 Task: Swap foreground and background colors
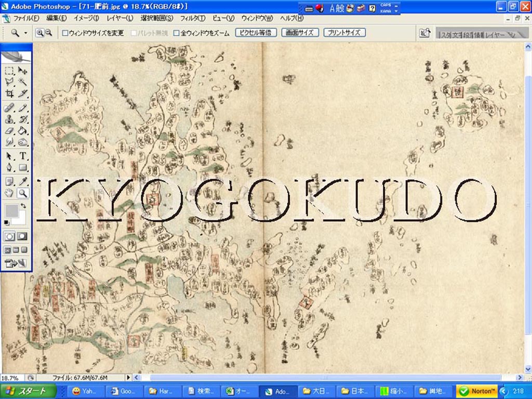[23, 206]
